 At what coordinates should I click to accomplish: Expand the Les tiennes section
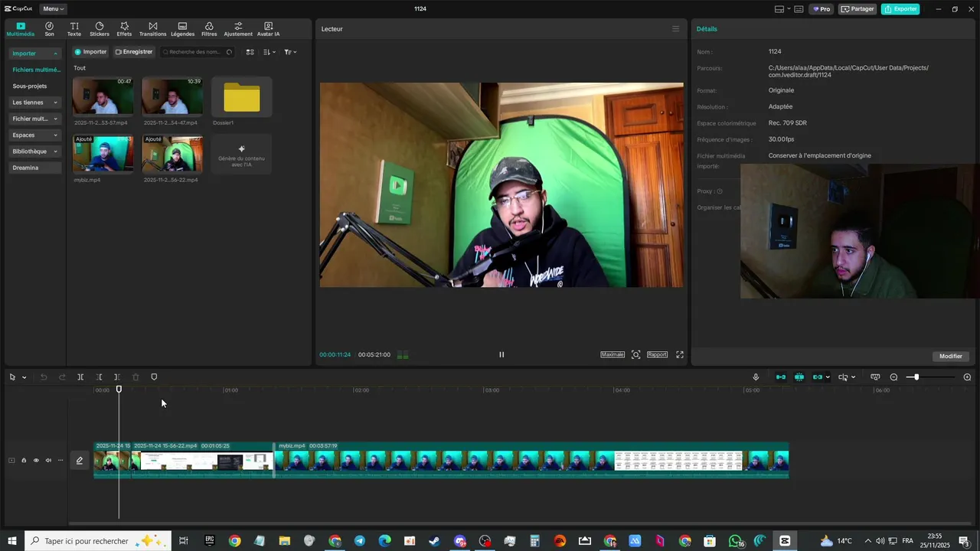pyautogui.click(x=35, y=103)
